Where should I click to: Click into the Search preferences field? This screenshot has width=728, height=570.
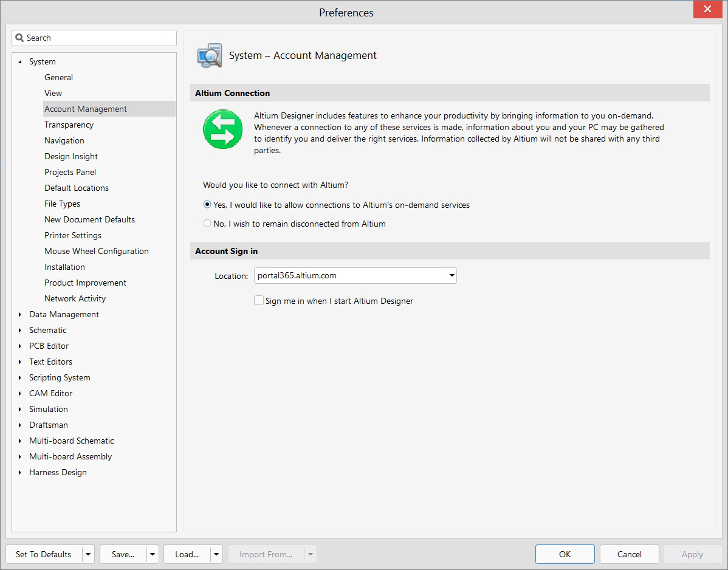tap(94, 38)
